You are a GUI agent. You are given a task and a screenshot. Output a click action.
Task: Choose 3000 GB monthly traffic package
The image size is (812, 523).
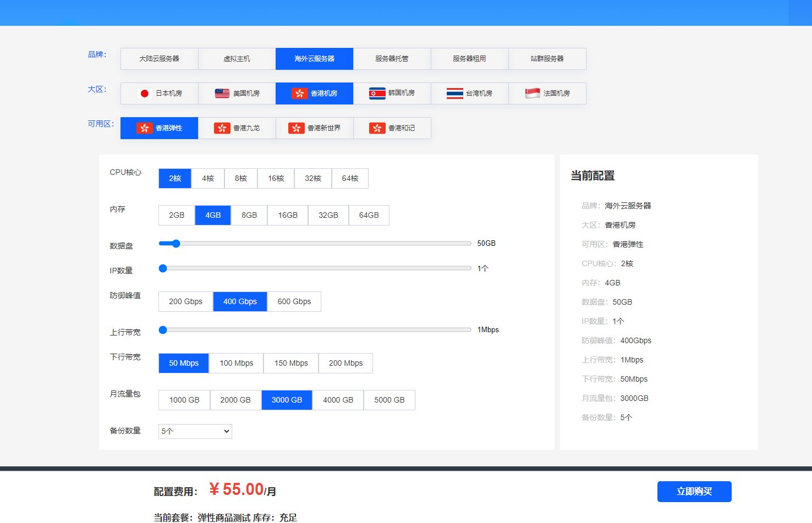click(x=287, y=400)
